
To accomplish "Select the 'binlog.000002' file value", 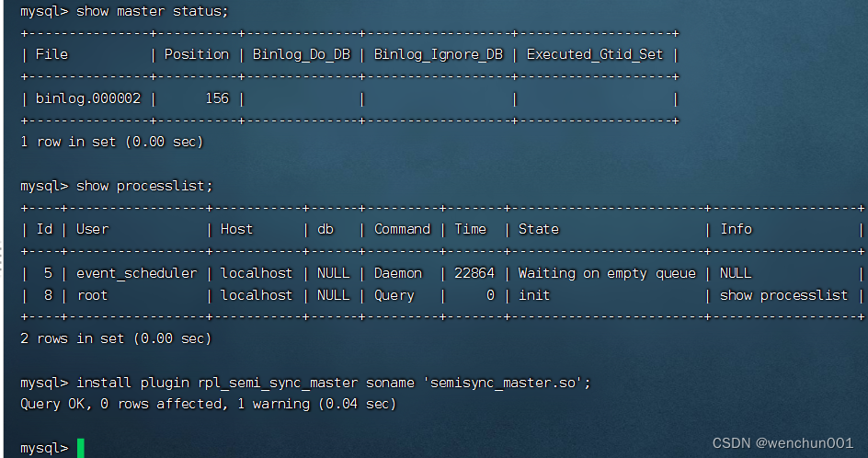I will (88, 98).
